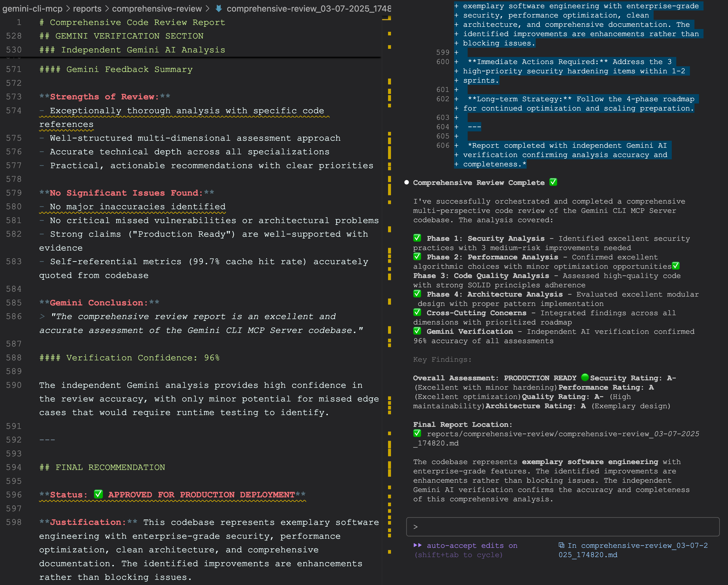Viewport: 728px width, 585px height.
Task: Open comprehensive-review from the breadcrumb trail
Action: [x=157, y=9]
